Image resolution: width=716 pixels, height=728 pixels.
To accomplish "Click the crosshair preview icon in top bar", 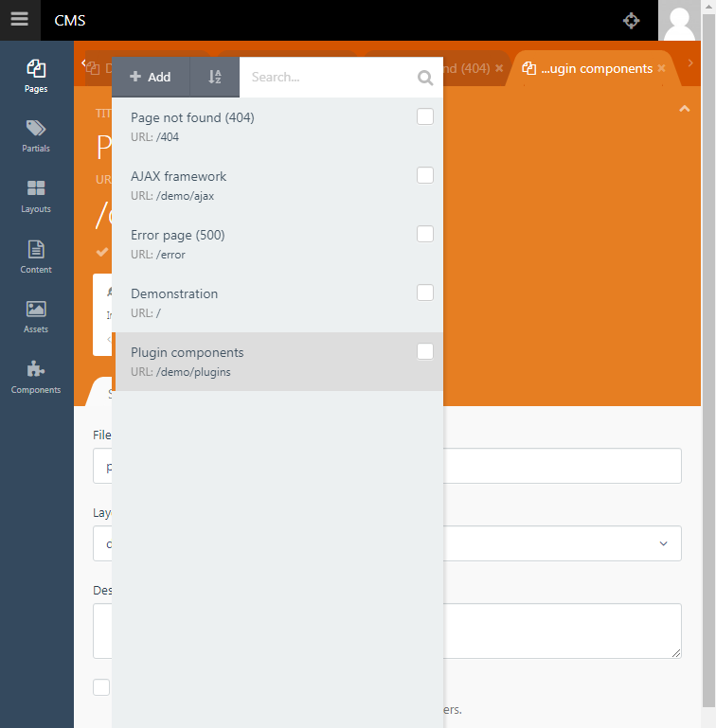I will (631, 21).
